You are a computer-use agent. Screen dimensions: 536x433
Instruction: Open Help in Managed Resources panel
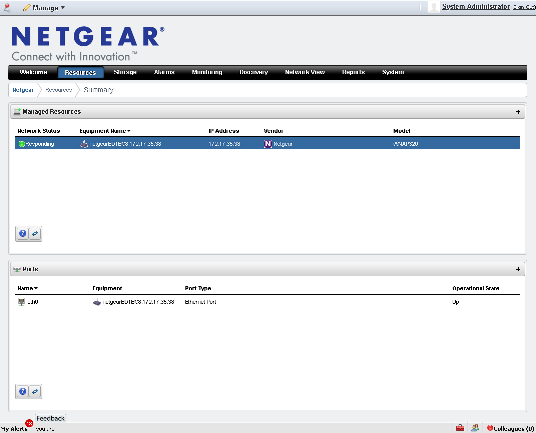pyautogui.click(x=23, y=234)
